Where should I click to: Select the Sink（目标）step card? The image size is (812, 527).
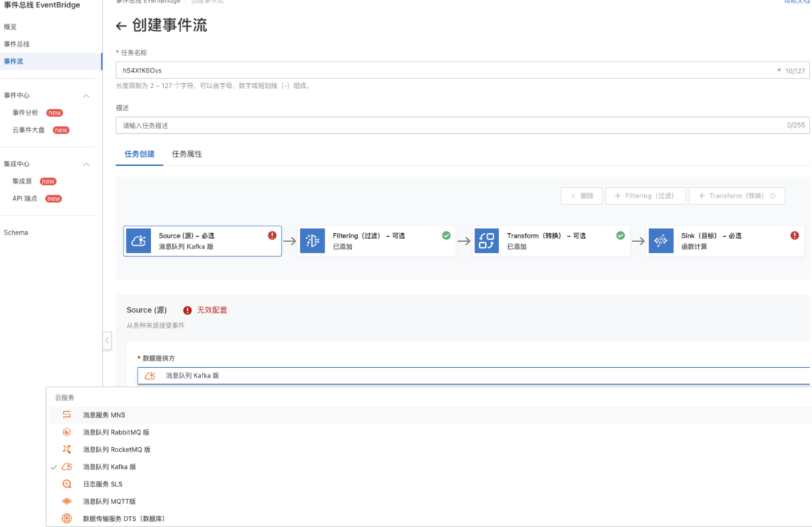pos(725,241)
